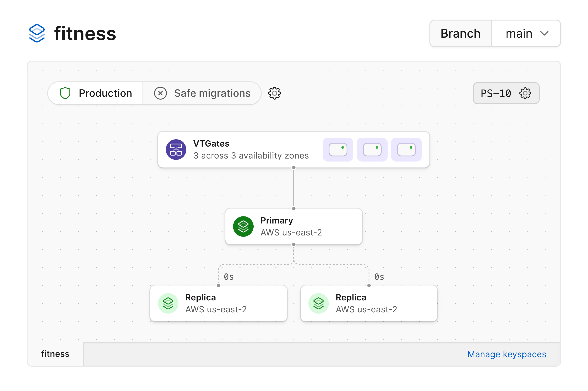The height and width of the screenshot is (391, 588).
Task: Click the right Replica node icon
Action: pos(318,303)
